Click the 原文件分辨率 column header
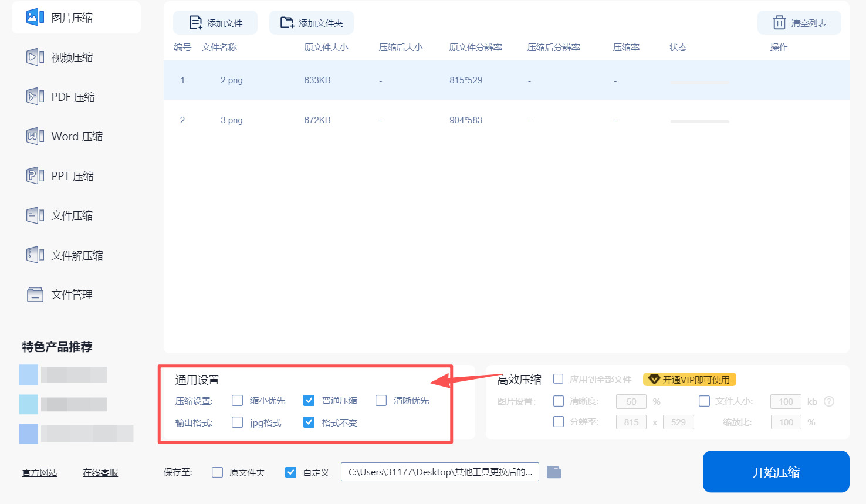 coord(476,48)
